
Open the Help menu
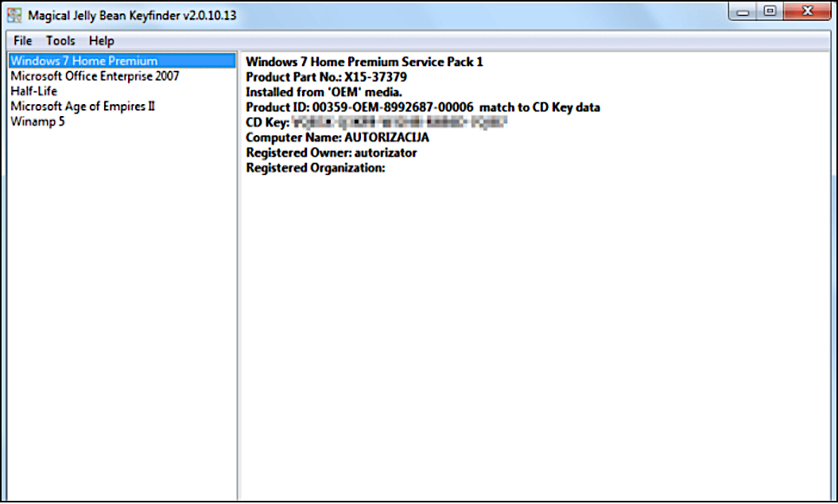pos(101,41)
